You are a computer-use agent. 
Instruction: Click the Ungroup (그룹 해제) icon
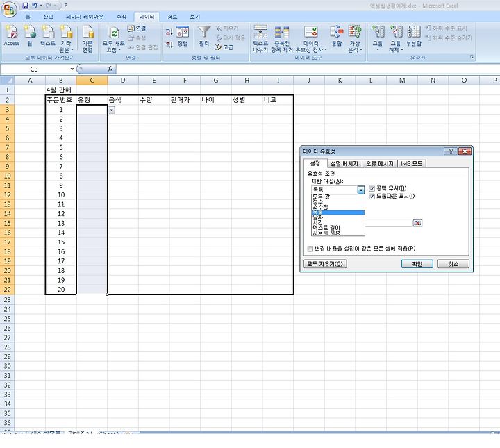tap(396, 32)
